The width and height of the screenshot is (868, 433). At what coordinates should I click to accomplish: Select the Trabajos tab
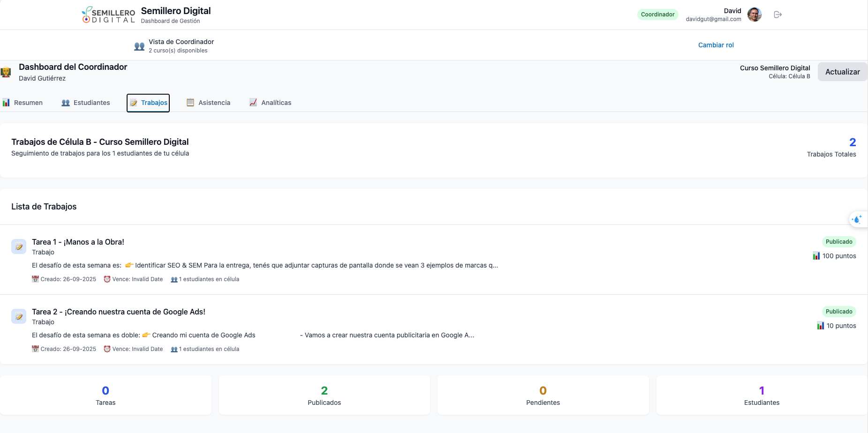(148, 103)
